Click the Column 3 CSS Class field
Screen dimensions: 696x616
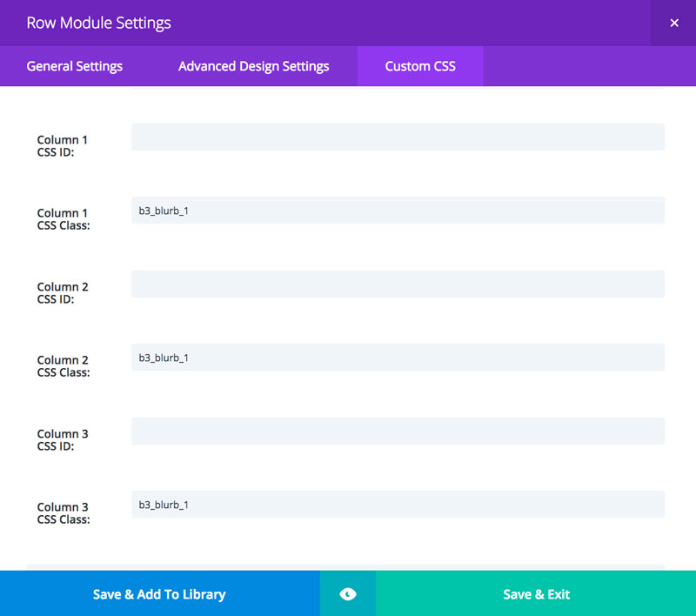point(397,504)
